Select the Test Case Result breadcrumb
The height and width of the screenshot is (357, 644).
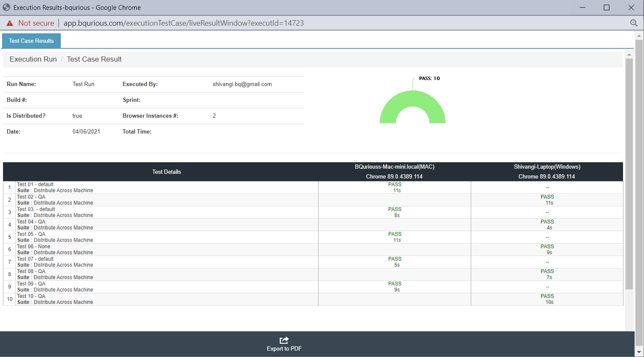click(94, 59)
